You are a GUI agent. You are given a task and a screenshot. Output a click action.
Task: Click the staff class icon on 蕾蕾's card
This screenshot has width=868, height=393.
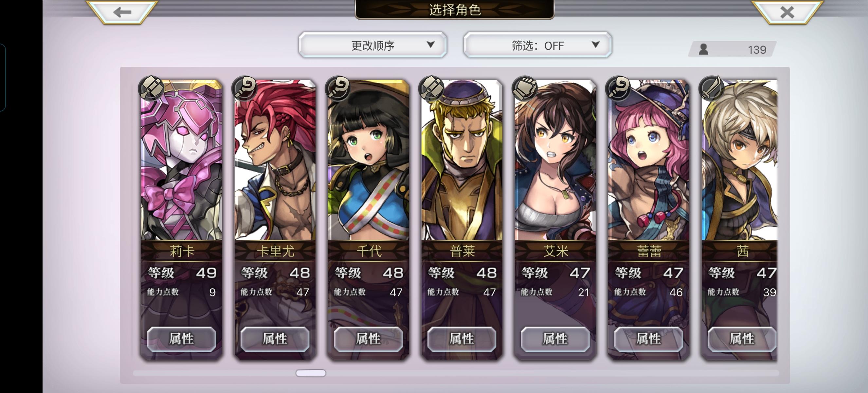(618, 88)
